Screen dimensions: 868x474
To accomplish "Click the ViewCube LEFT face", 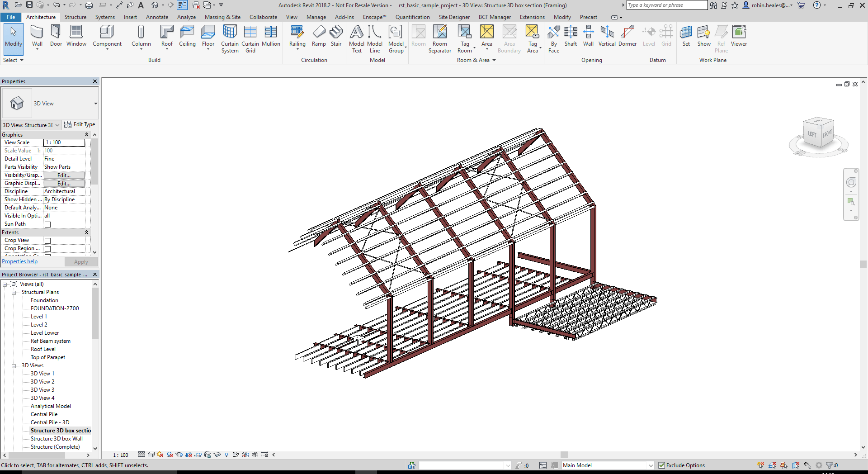I will (x=812, y=134).
